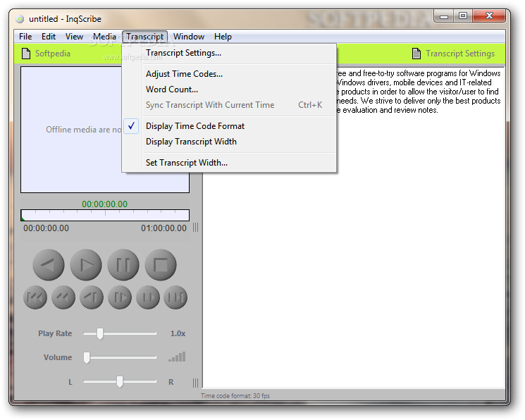Click the Volume slider handle
Screen dimensions: 525x420
(x=87, y=357)
